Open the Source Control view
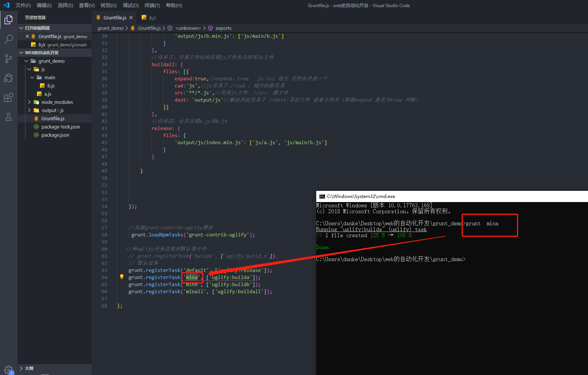Image resolution: width=588 pixels, height=375 pixels. (x=9, y=58)
